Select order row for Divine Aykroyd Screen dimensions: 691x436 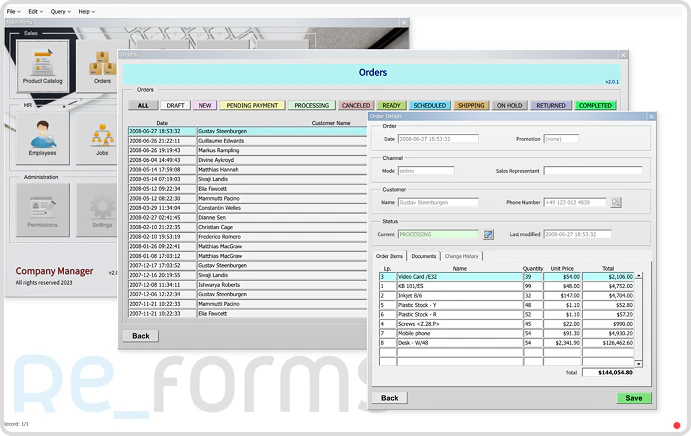pos(247,160)
